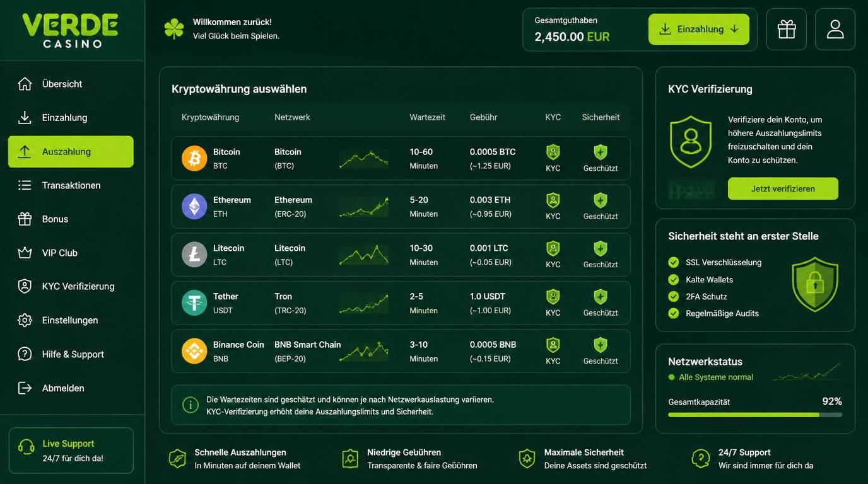Click the Live Support box
The width and height of the screenshot is (868, 484).
coord(71,451)
